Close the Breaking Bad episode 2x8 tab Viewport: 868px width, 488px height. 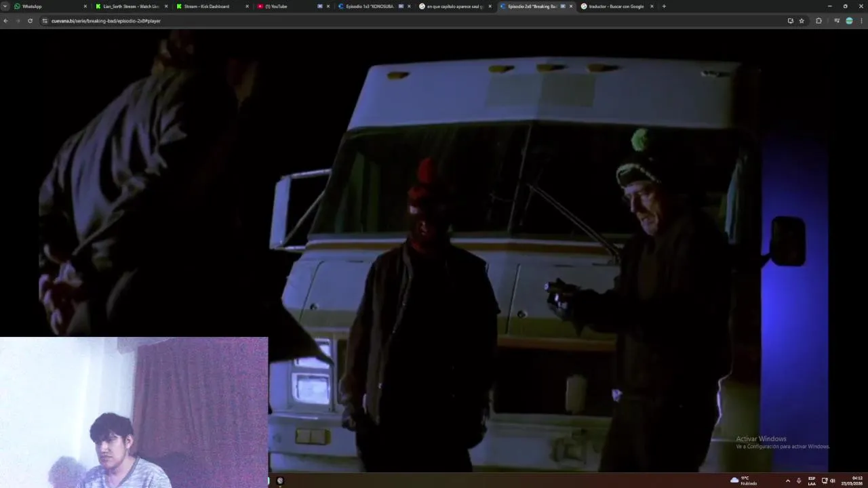(571, 6)
